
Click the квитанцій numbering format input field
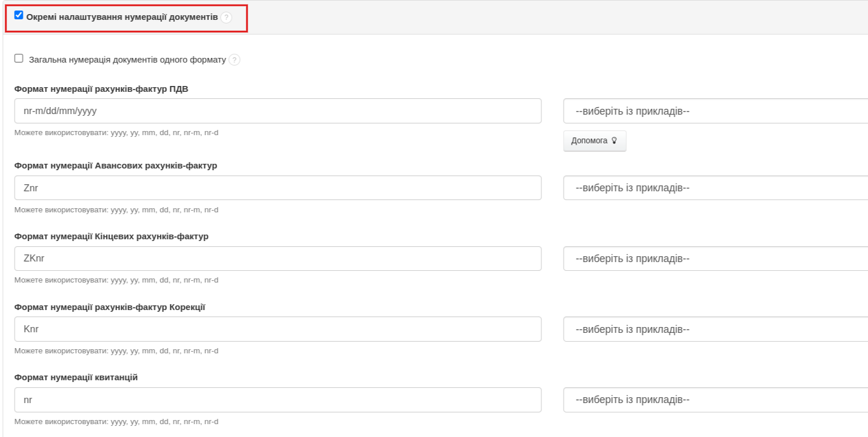coord(277,400)
